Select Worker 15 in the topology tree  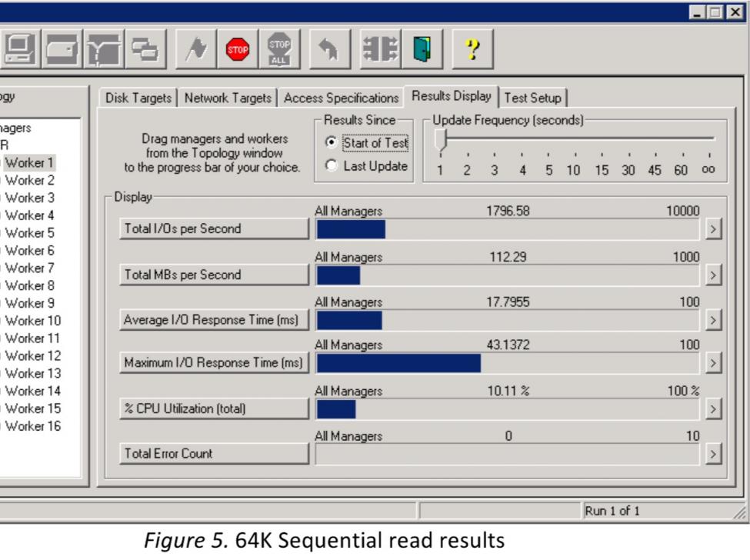tap(33, 408)
